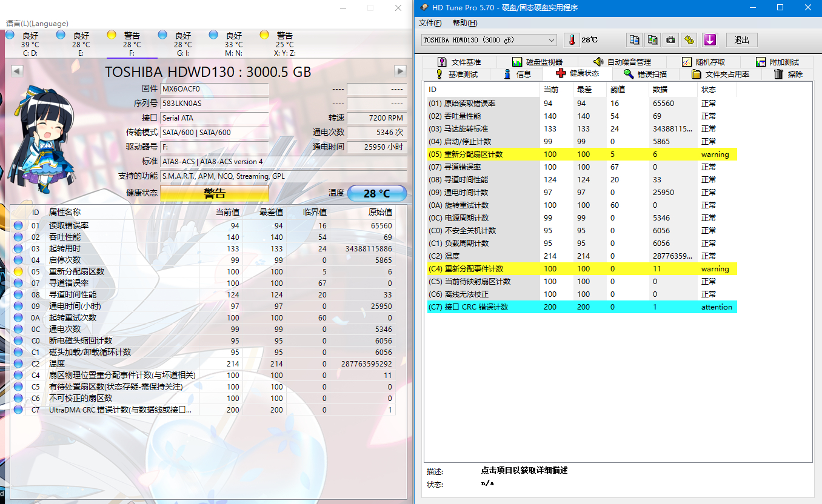Click the 转速 field showing 7200 RPM
Screen dimensions: 822x504
376,118
